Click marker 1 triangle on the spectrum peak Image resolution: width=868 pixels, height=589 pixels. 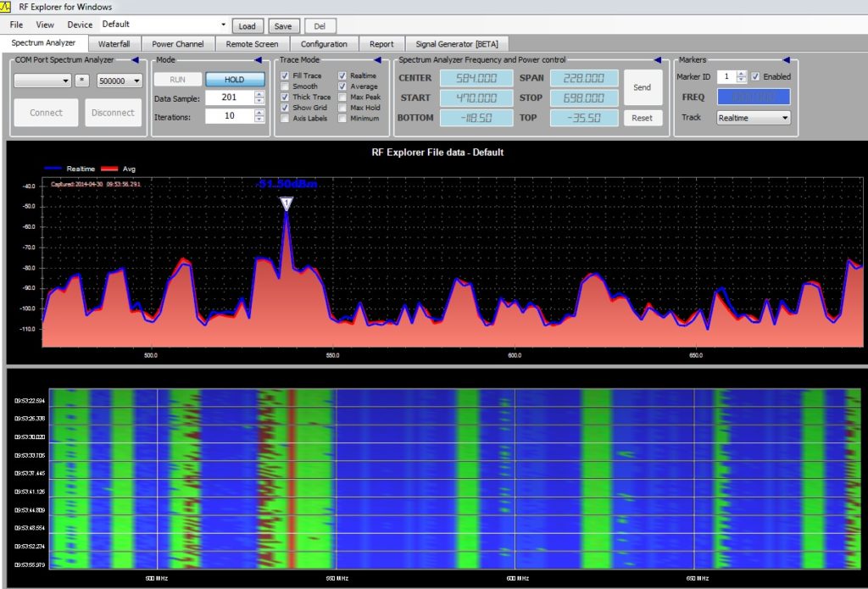287,203
